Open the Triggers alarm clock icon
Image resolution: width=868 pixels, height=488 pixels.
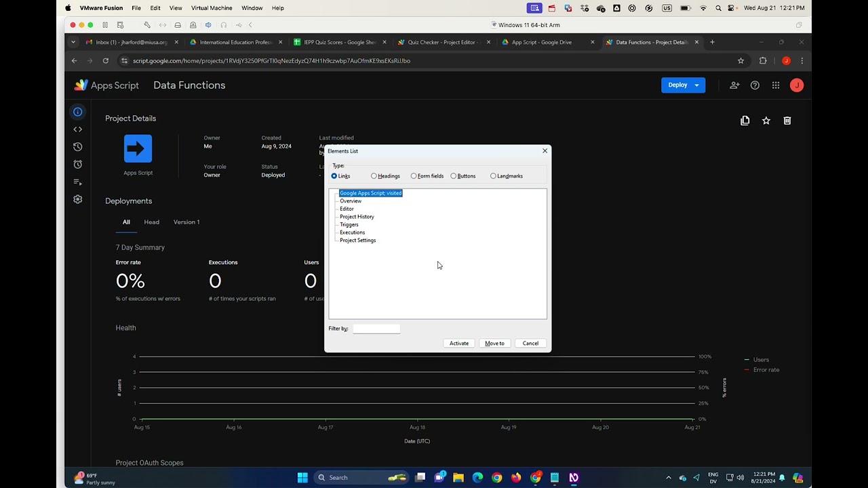tap(77, 165)
